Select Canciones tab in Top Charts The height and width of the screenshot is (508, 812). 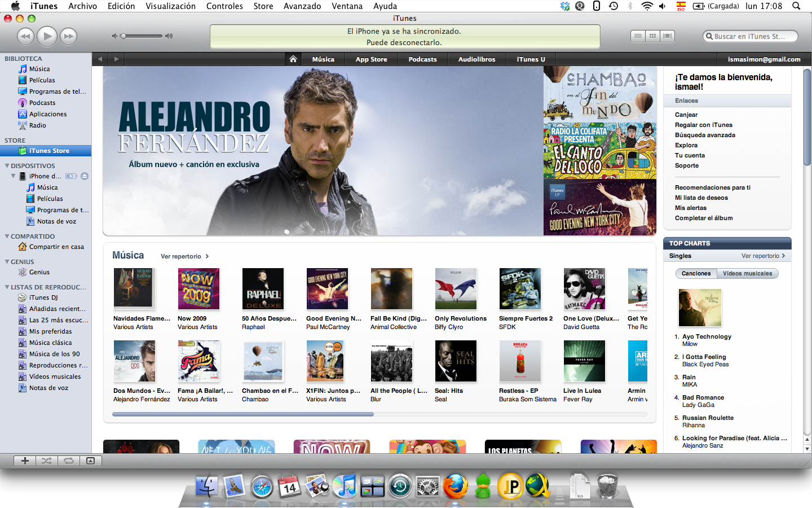tap(696, 273)
